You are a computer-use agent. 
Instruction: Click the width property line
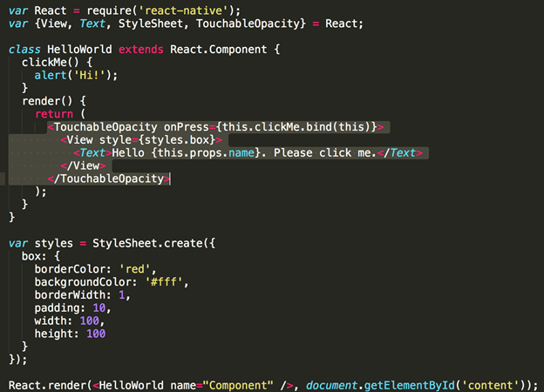(70, 321)
